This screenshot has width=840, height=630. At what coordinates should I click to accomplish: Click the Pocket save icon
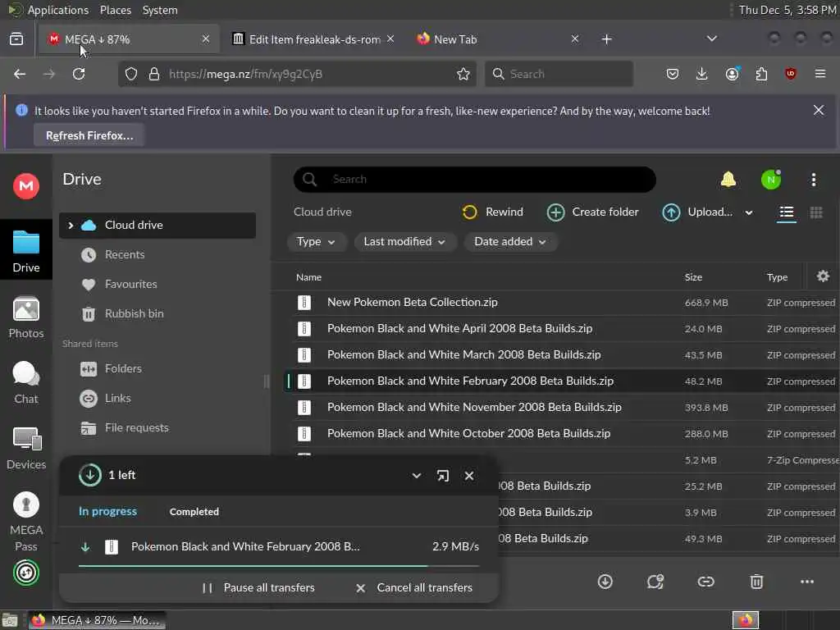[673, 74]
